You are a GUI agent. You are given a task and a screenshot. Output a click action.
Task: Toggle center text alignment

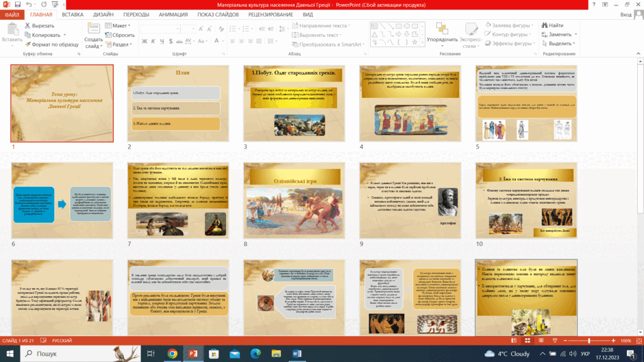[241, 41]
